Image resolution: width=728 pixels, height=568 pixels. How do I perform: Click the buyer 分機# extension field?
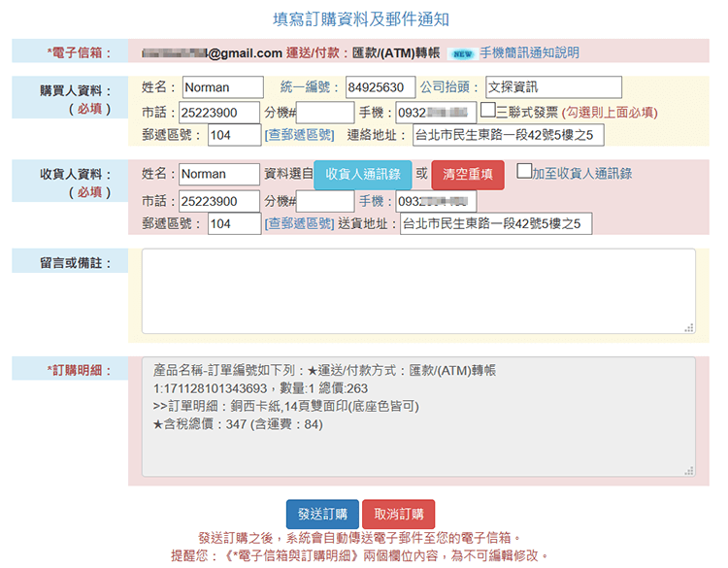(324, 113)
